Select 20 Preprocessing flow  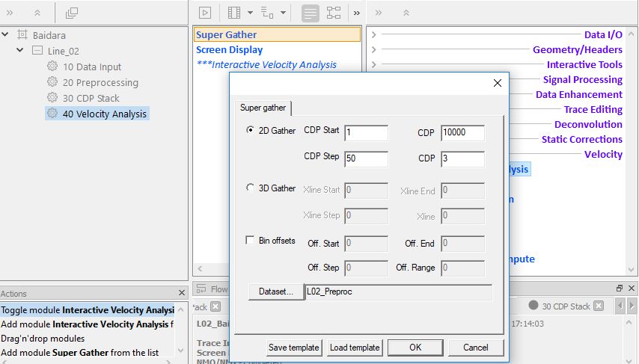(100, 83)
